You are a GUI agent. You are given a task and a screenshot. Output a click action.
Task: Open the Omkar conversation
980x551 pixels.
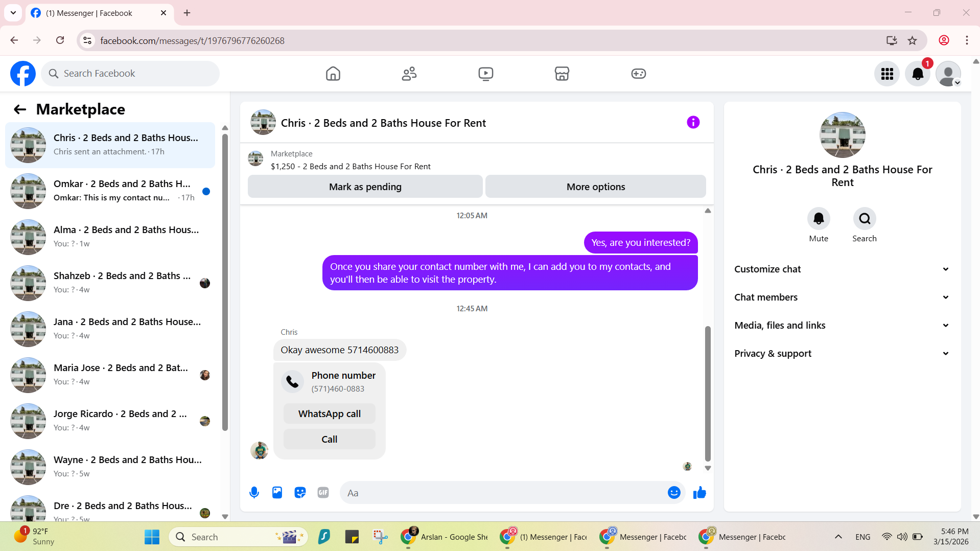[x=110, y=191]
